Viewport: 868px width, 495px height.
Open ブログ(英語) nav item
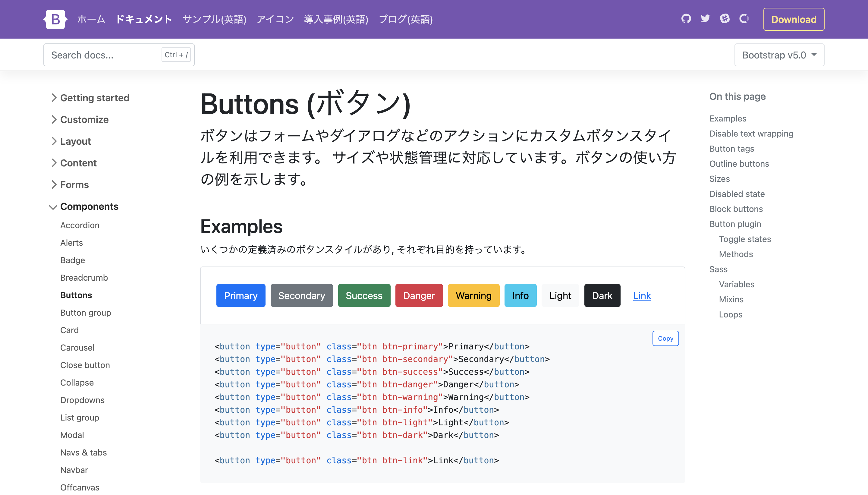405,19
